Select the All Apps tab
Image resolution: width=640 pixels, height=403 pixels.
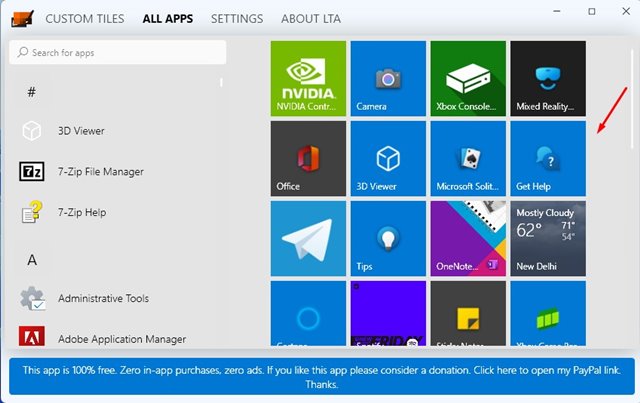(168, 19)
